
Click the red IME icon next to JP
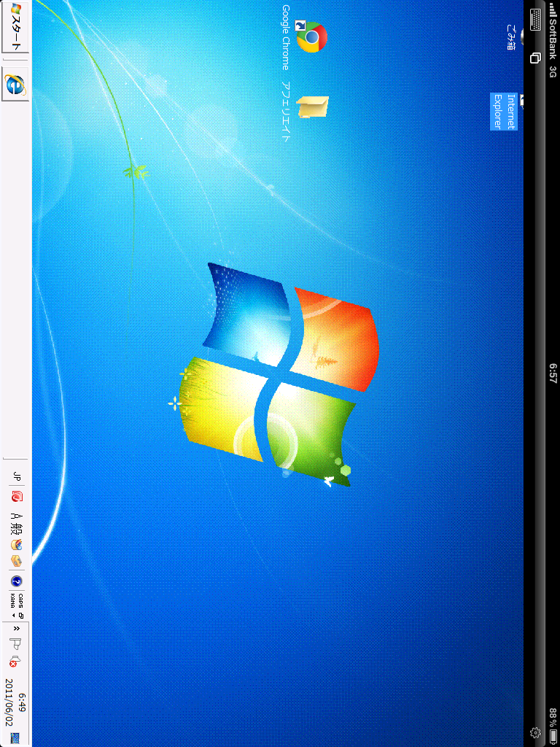tap(17, 497)
